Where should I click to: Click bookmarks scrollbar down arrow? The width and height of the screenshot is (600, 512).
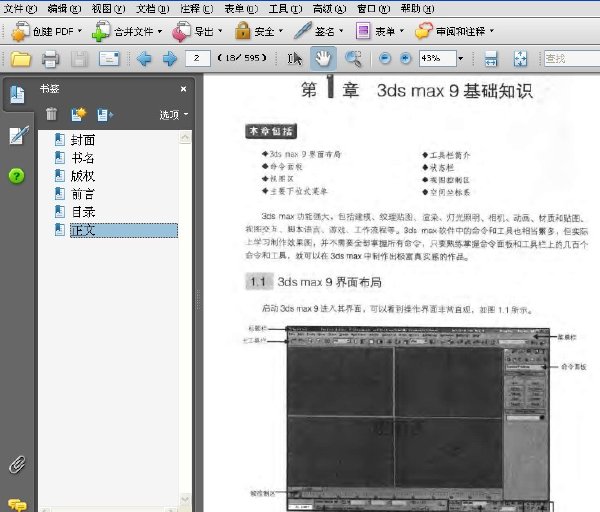coord(185,499)
